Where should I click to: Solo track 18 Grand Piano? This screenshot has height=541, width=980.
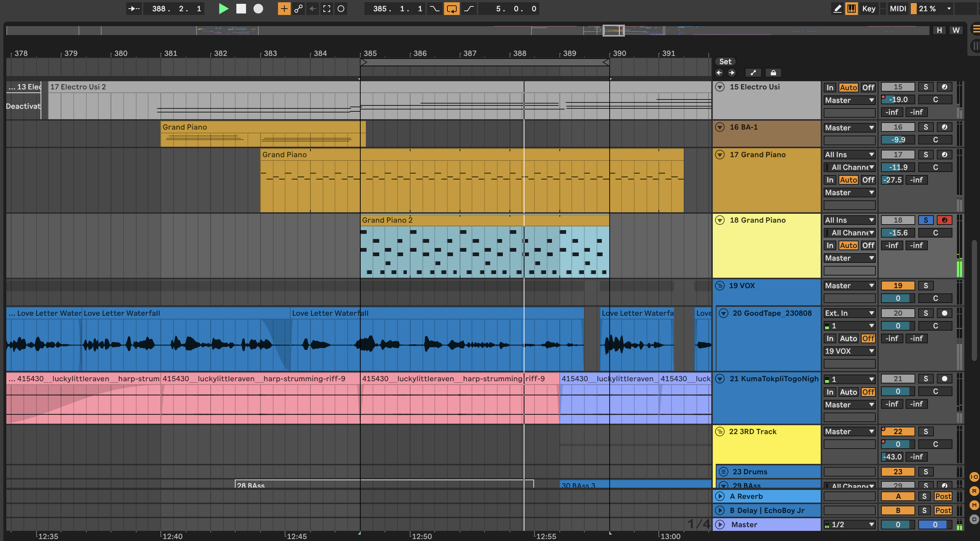(x=926, y=220)
